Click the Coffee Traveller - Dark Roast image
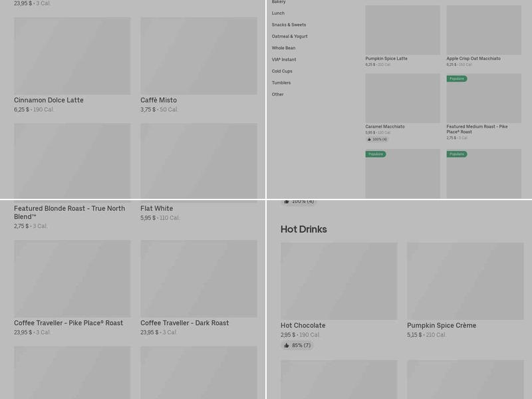The image size is (532, 399). 199,279
